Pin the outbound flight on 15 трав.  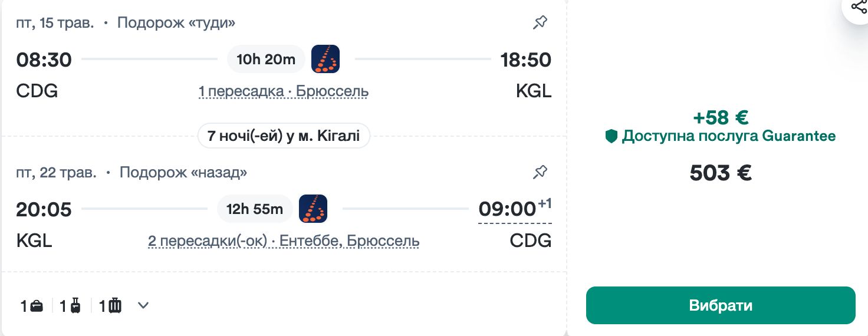tap(540, 23)
